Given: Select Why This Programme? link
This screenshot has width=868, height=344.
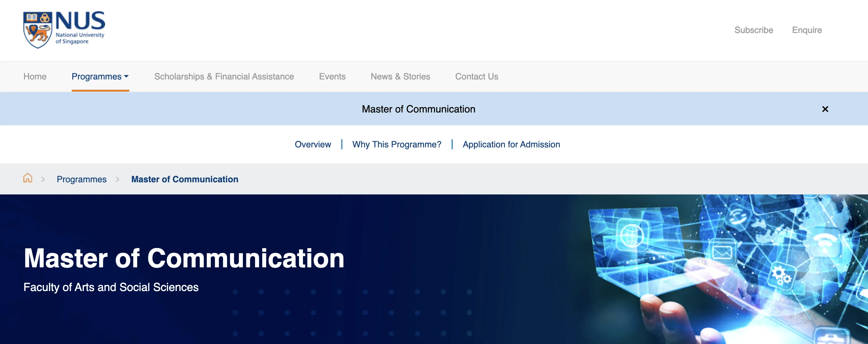Looking at the screenshot, I should click(397, 144).
